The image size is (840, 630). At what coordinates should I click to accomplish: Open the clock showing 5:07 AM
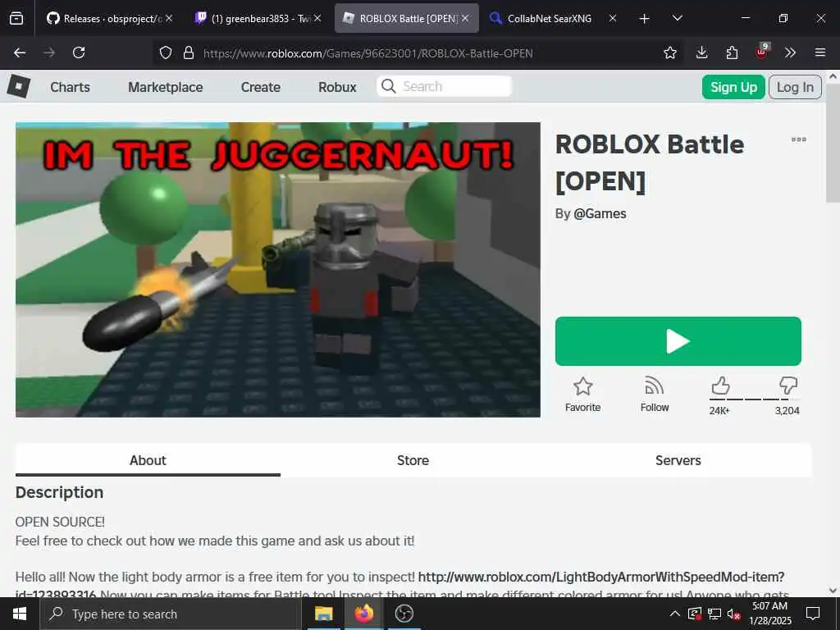coord(769,614)
